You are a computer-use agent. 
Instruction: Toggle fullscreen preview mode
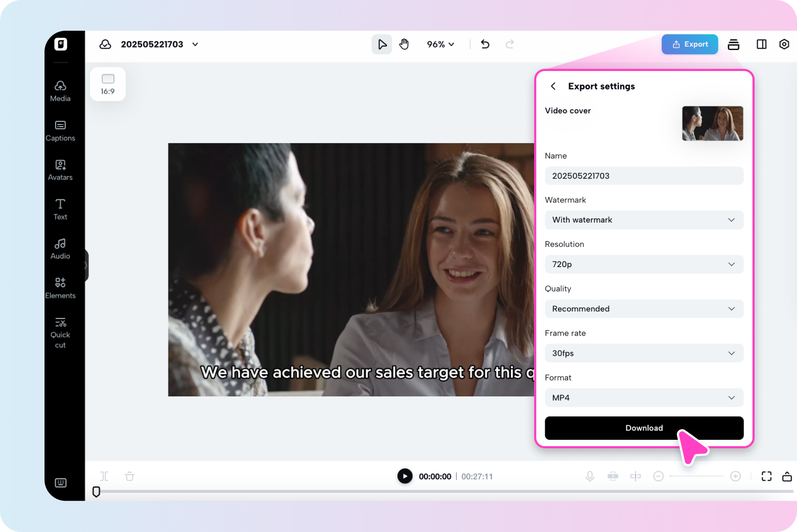(766, 476)
